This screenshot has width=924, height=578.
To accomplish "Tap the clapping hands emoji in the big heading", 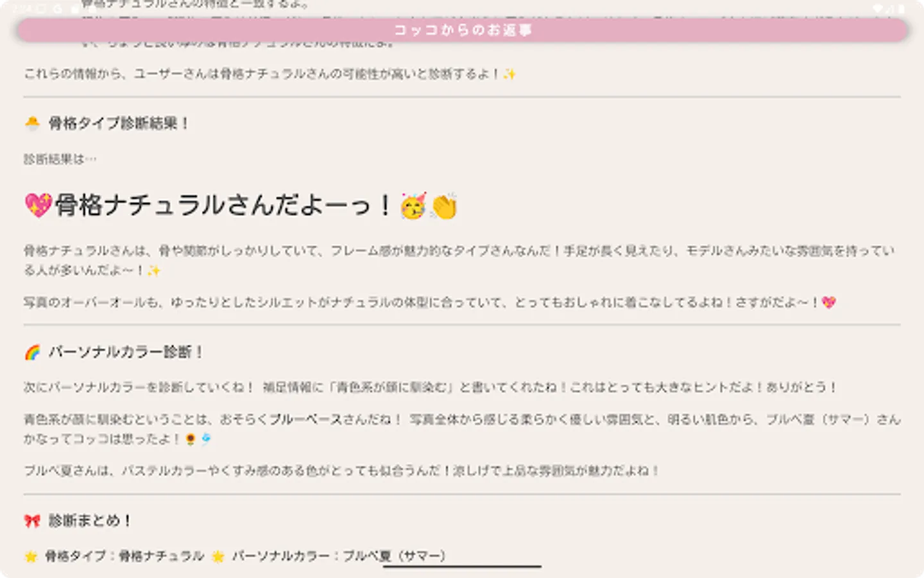I will pos(445,205).
